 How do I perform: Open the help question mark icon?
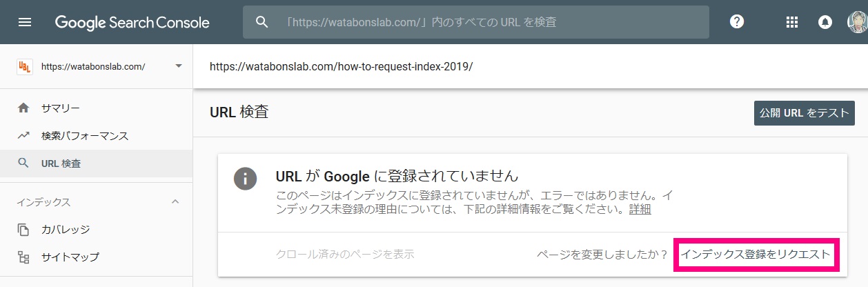(x=737, y=22)
